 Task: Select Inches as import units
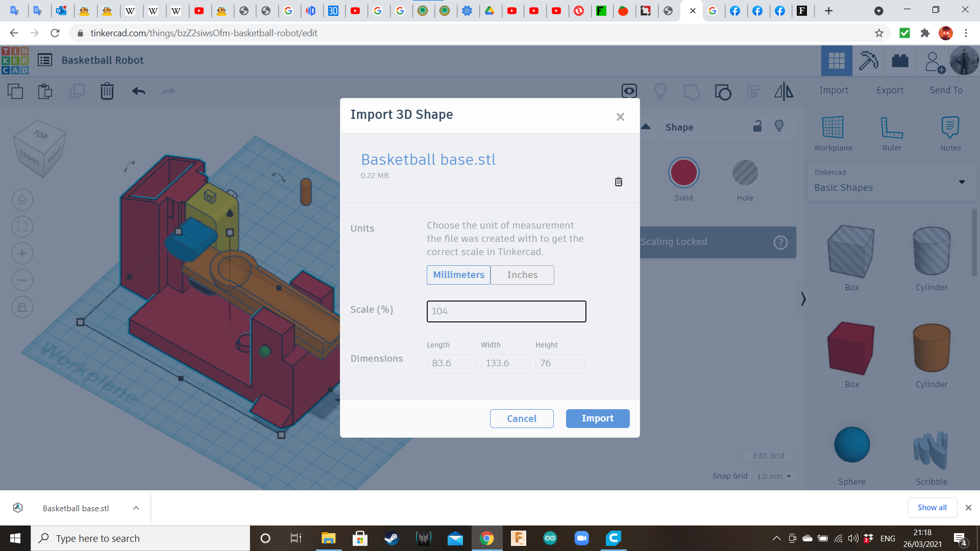[x=522, y=275]
